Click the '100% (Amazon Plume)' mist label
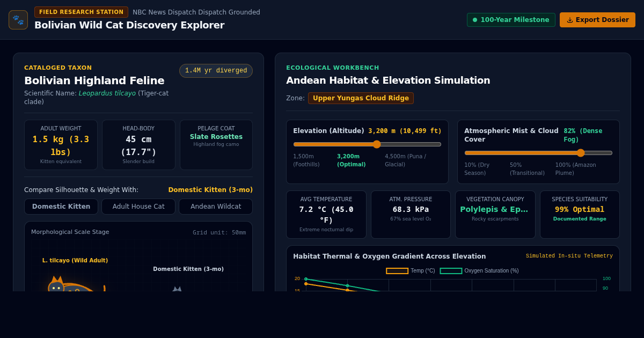This screenshot has height=338, width=644. pos(576,169)
